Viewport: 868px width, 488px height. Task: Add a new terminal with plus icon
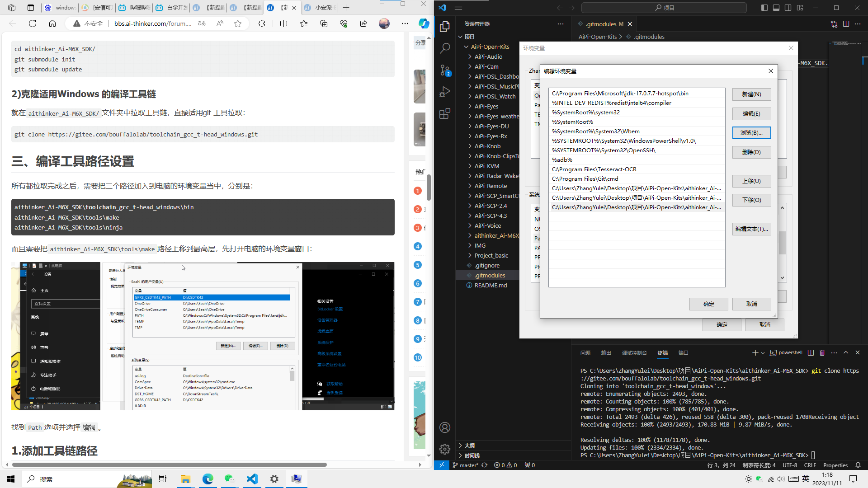coord(755,353)
